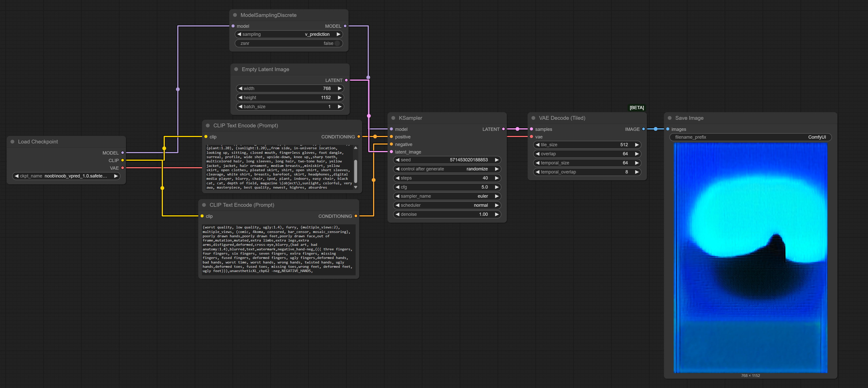The height and width of the screenshot is (388, 868).
Task: Click the positive input port on KSampler
Action: (x=391, y=137)
